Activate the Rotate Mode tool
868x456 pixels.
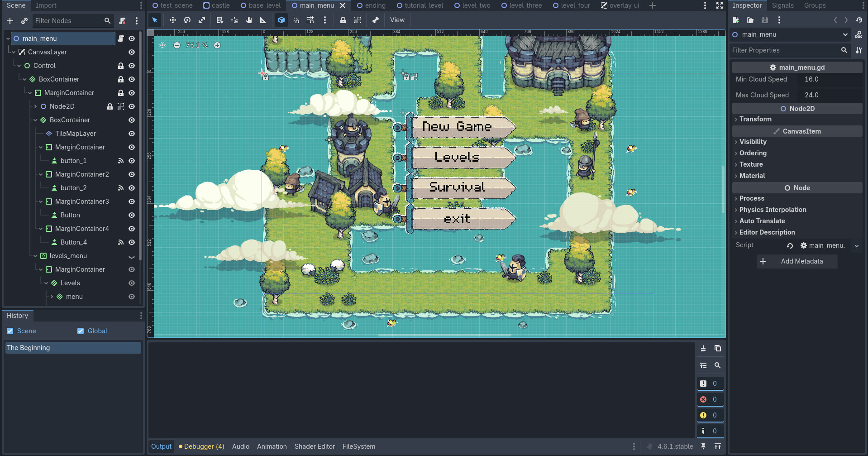[187, 20]
